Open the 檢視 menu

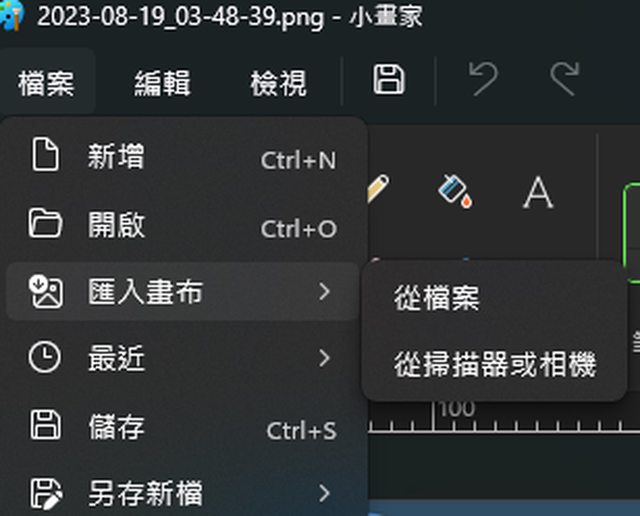(x=278, y=83)
